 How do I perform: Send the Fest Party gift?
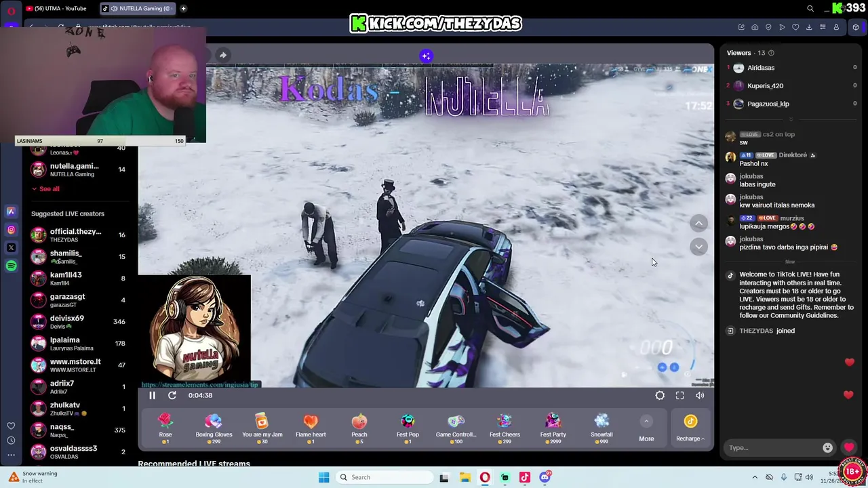(x=553, y=428)
